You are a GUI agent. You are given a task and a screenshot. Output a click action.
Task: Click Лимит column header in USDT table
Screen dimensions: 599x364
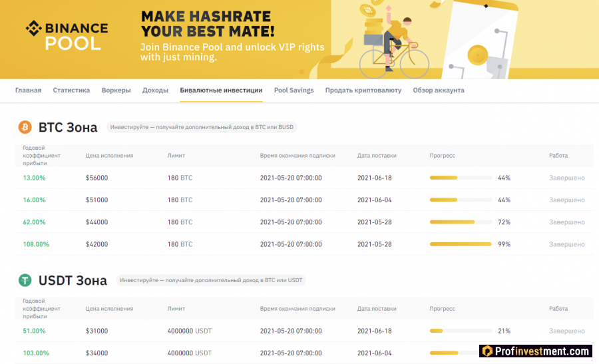tap(176, 309)
